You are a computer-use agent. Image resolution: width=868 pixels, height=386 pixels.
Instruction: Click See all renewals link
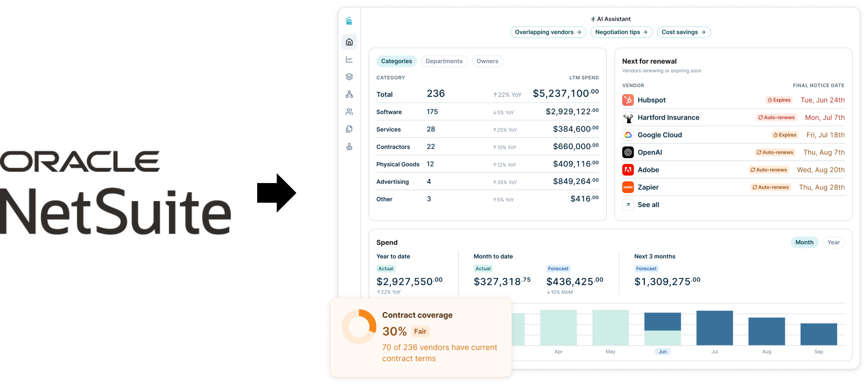[x=648, y=205]
